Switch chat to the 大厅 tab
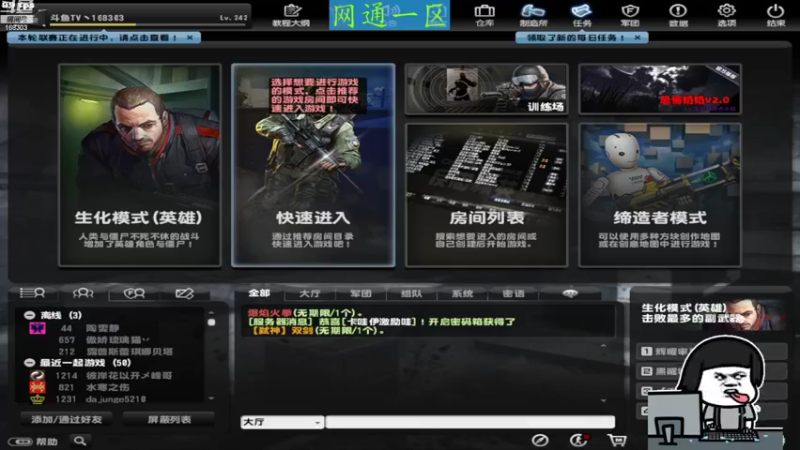This screenshot has height=450, width=800. 310,293
